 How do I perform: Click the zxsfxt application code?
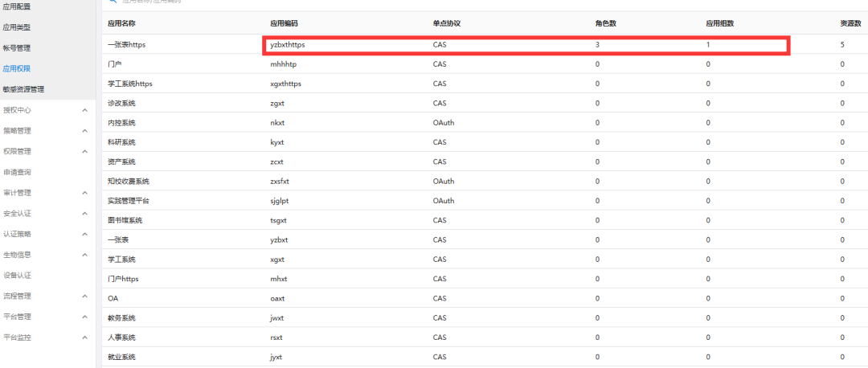pyautogui.click(x=280, y=182)
